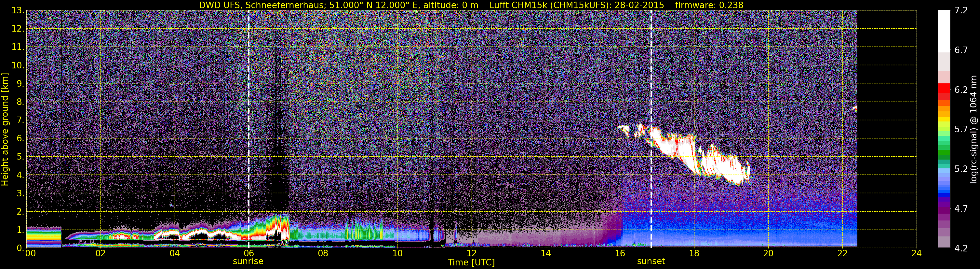Click the "sunrise" label under the time axis

[x=248, y=262]
